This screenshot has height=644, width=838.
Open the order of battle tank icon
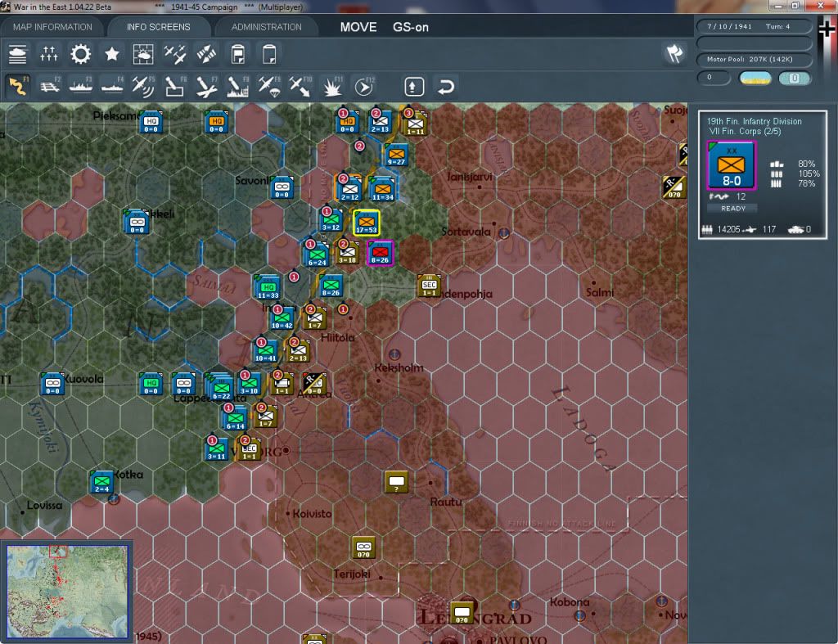coord(18,54)
